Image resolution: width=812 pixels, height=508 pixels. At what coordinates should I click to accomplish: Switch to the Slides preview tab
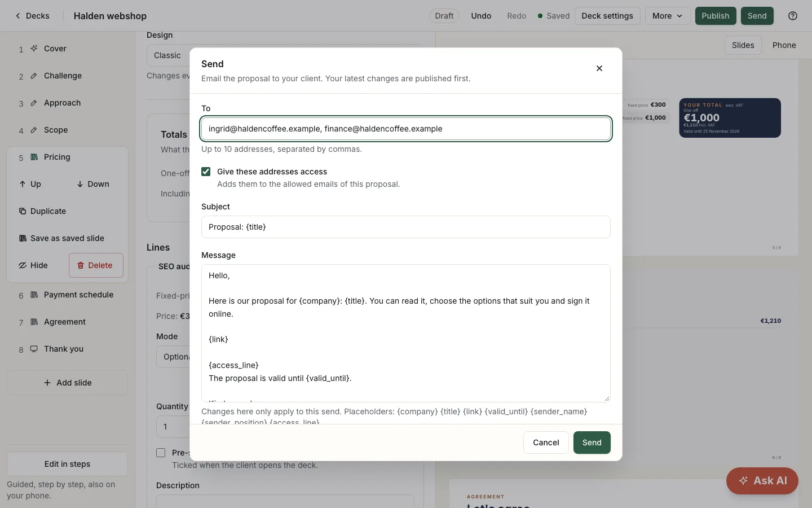pyautogui.click(x=743, y=45)
